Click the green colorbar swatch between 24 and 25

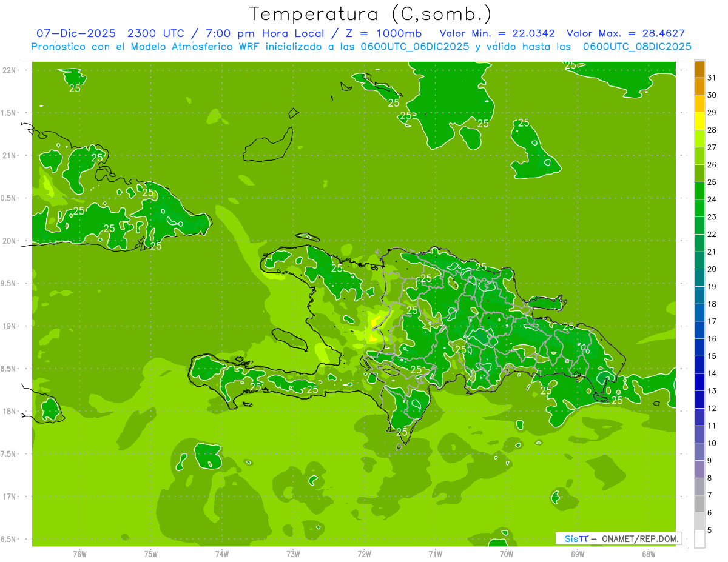tap(699, 191)
